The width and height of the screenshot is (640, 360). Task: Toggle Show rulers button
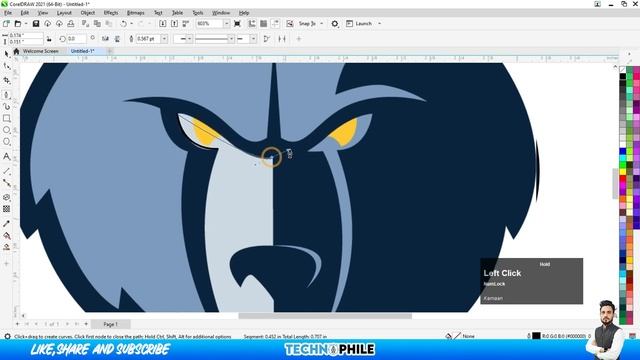252,24
